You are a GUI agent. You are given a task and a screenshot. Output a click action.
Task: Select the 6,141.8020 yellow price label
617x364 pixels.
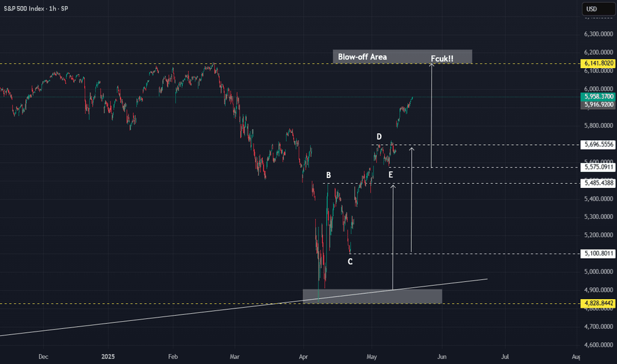click(x=598, y=64)
